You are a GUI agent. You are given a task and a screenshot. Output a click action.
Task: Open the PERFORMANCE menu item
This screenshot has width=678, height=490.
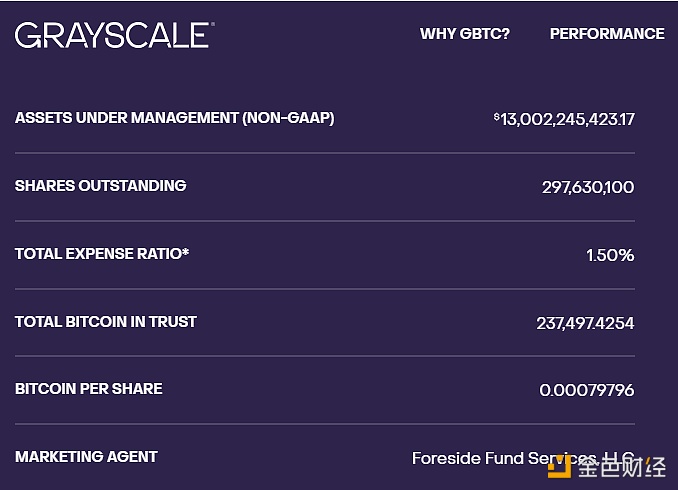pos(607,34)
